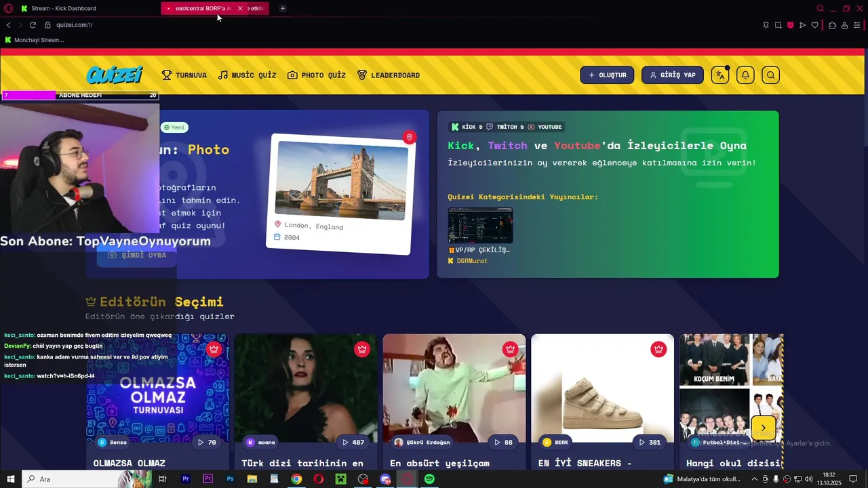Click the London Tower Bridge photo card
Screen dimensions: 868x488
[340, 194]
